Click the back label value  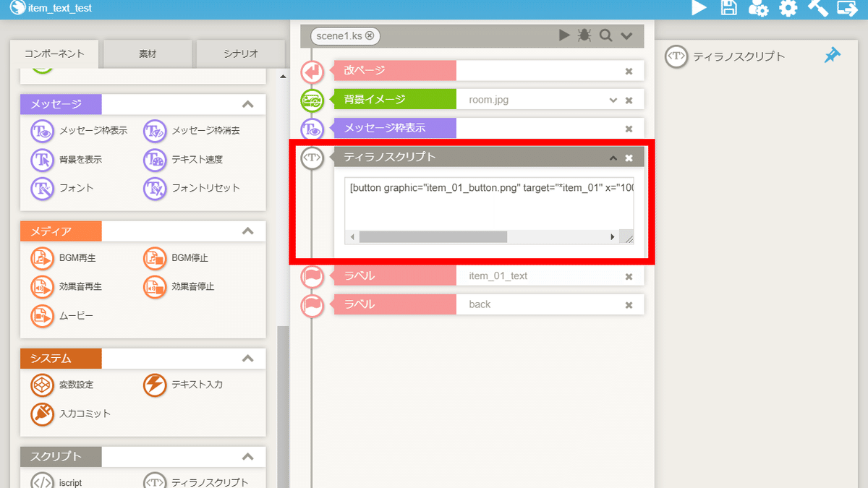coord(480,304)
